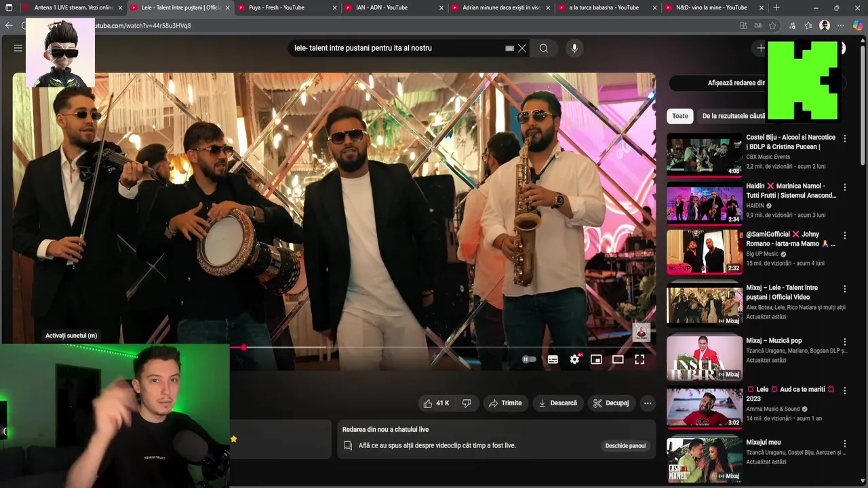Click the Amma Music & Sound channel name
868x488 pixels.
[773, 409]
